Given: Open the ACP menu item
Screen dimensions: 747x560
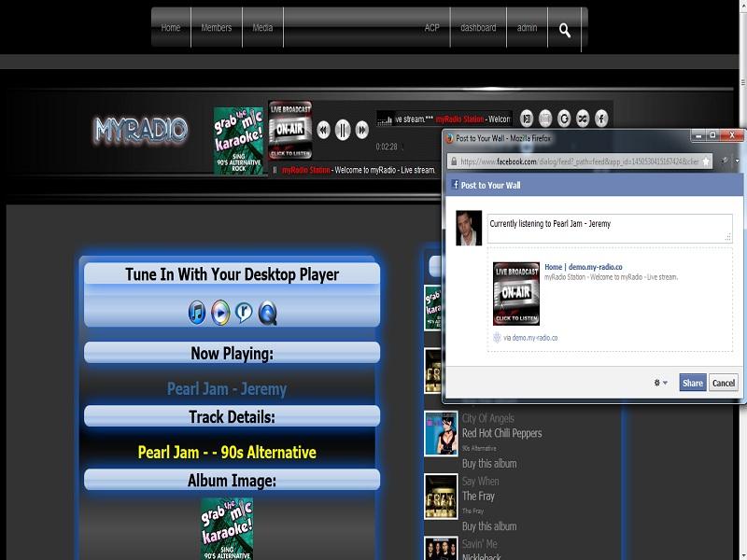Looking at the screenshot, I should pyautogui.click(x=432, y=28).
